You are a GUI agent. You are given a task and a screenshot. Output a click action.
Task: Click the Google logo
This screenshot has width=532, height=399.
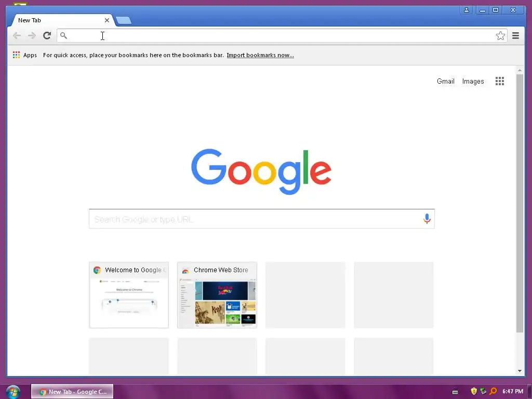click(x=261, y=171)
